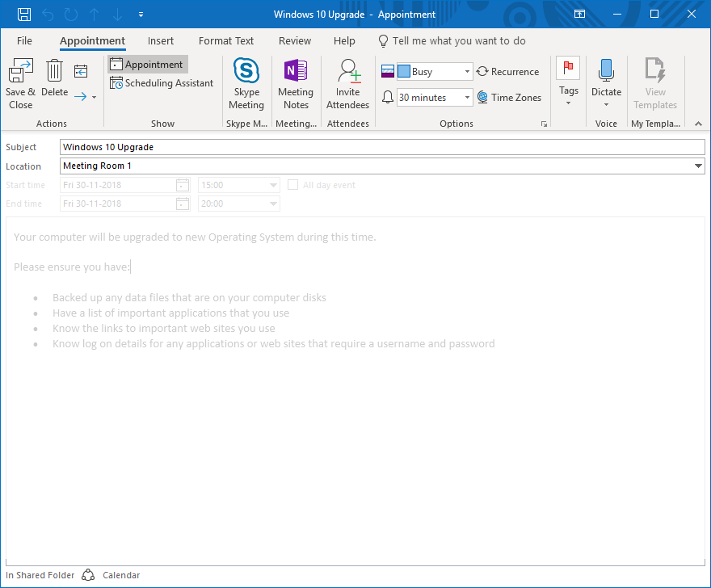711x588 pixels.
Task: Click the Time Zones globe icon
Action: (483, 98)
